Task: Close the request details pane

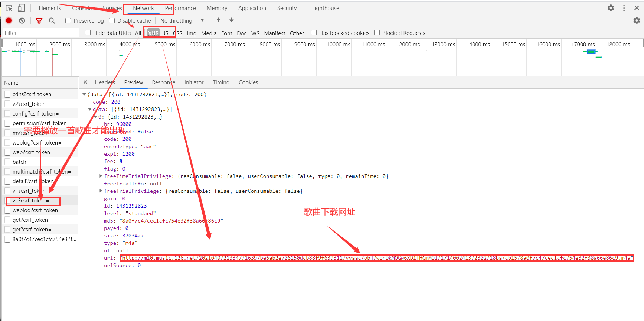Action: (x=85, y=82)
